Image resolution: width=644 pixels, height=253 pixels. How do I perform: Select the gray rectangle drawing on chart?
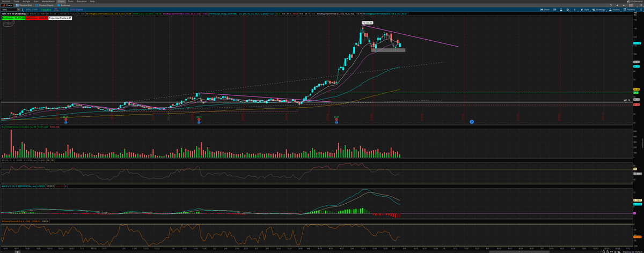click(x=388, y=50)
